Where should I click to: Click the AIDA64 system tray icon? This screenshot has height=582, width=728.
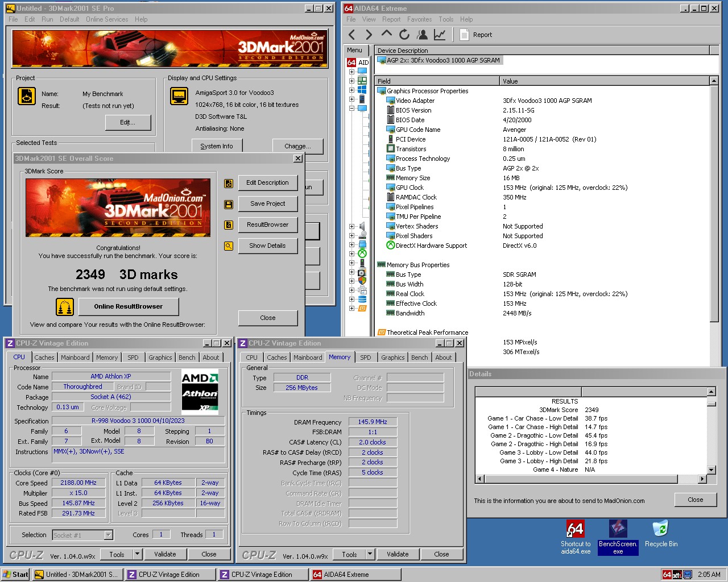(x=667, y=575)
